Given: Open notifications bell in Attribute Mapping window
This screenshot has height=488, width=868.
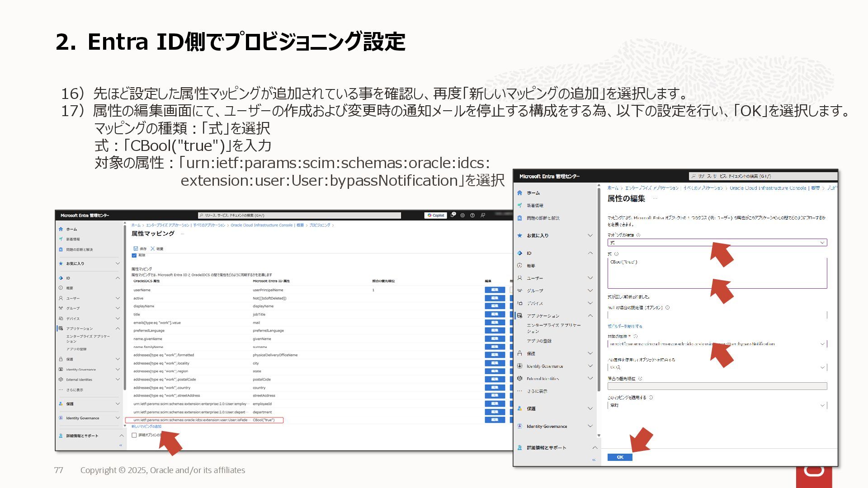Looking at the screenshot, I should point(453,215).
